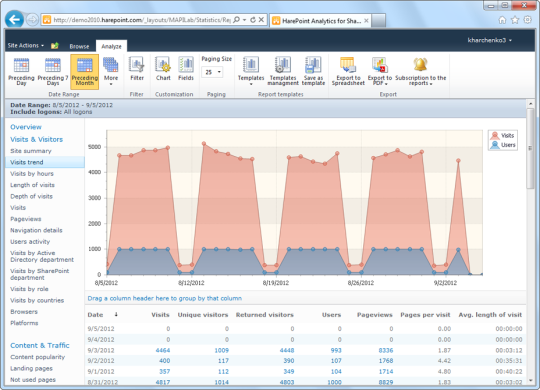Select the Preceding Day date range

coord(21,72)
